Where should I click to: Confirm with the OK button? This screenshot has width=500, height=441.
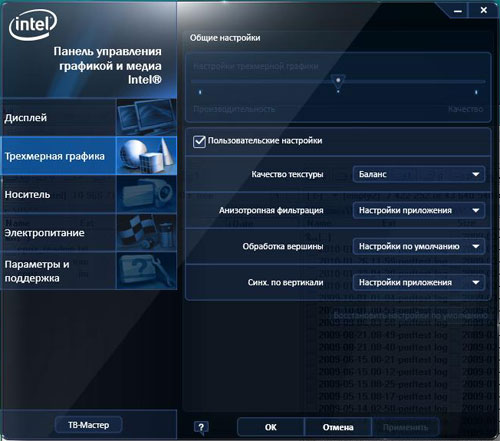(271, 427)
